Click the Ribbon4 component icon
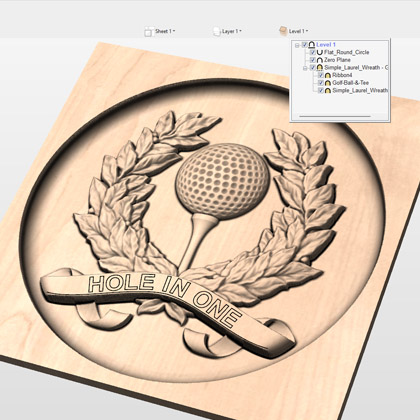Image resolution: width=420 pixels, height=420 pixels. (328, 75)
